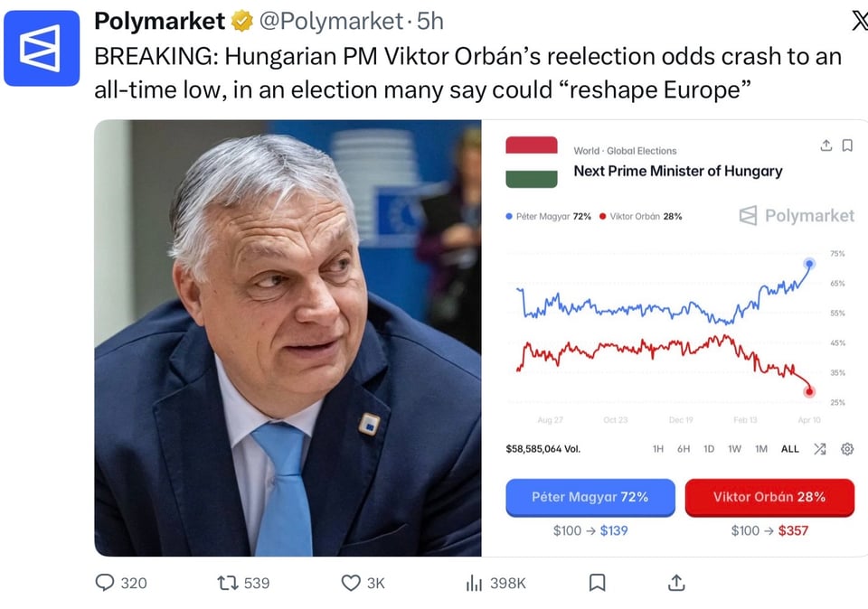Click the Péter Magyar 72% bet button
Image resolution: width=868 pixels, height=609 pixels.
590,497
